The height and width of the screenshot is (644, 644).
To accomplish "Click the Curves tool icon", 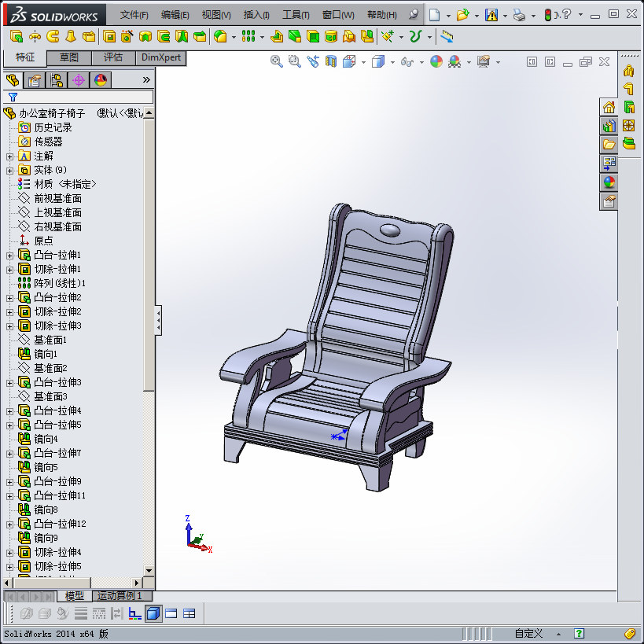I will pyautogui.click(x=416, y=36).
